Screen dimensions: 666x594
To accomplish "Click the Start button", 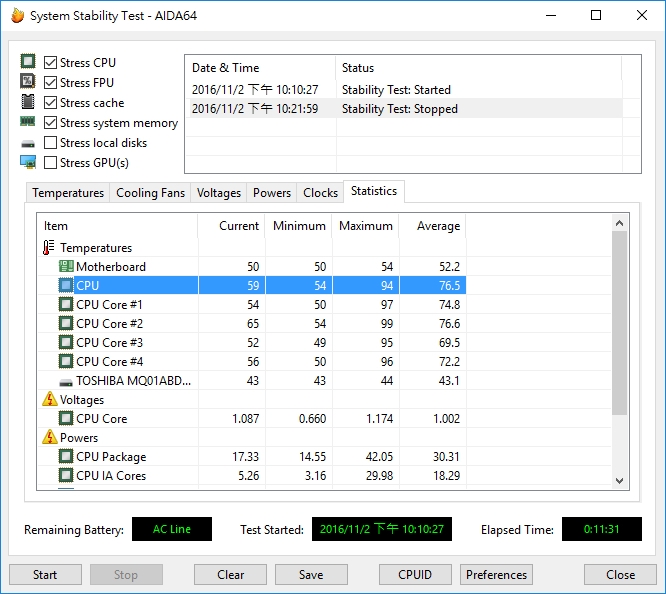I will [x=45, y=574].
